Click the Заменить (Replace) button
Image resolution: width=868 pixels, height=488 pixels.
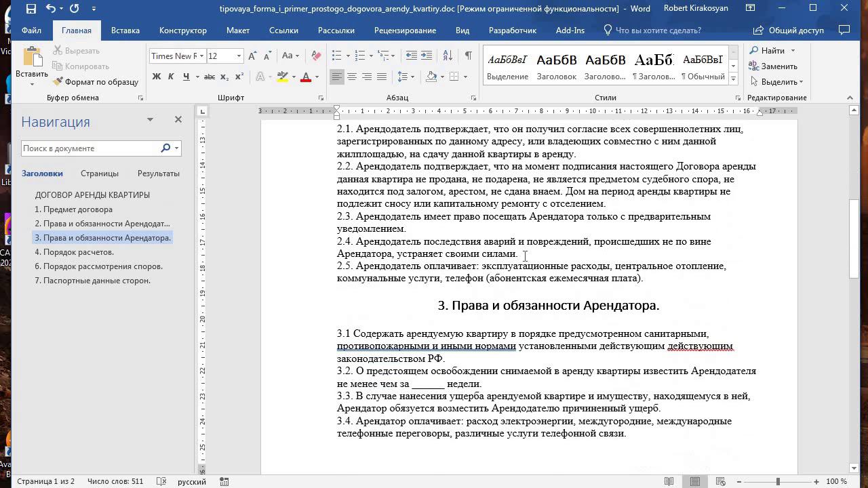tap(773, 66)
